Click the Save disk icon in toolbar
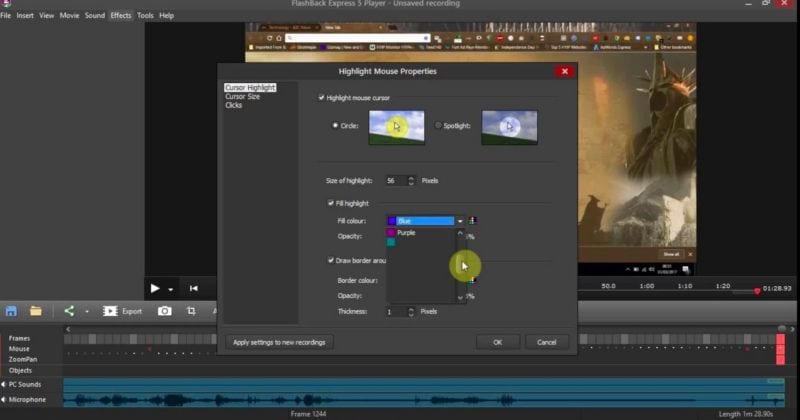The image size is (800, 420). (x=11, y=311)
